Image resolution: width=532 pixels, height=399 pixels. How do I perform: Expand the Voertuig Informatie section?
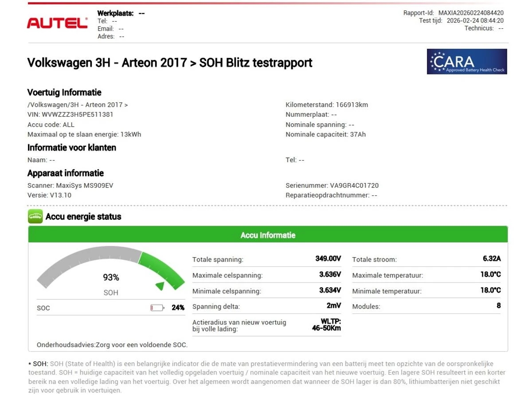pyautogui.click(x=65, y=92)
